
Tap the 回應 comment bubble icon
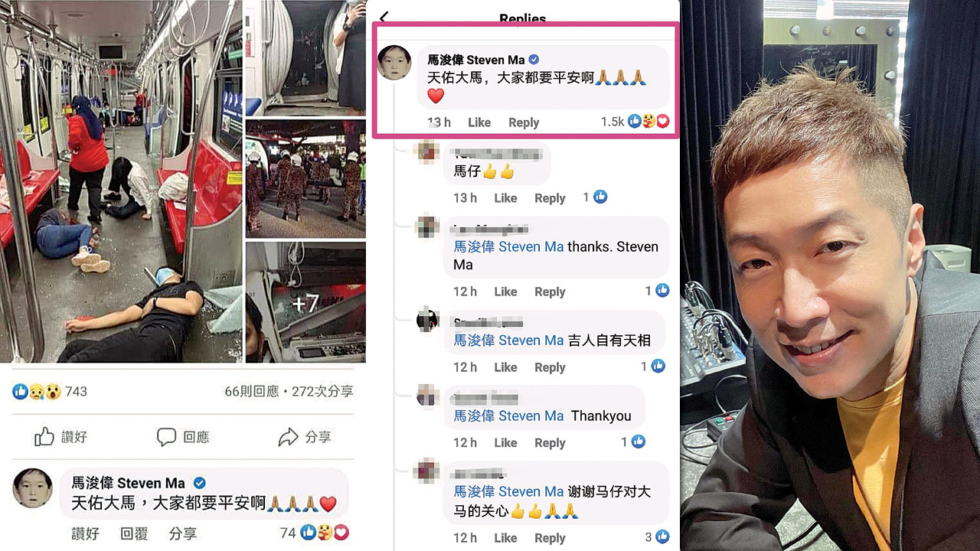(166, 437)
